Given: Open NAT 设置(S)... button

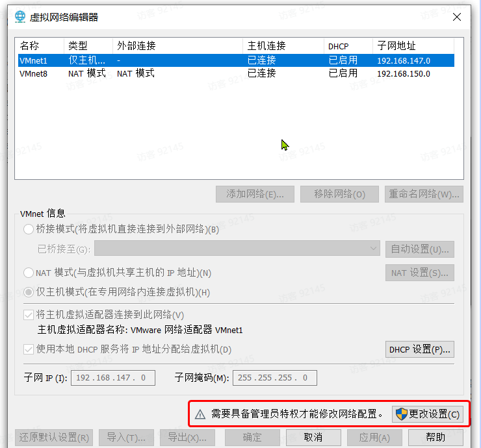Looking at the screenshot, I should click(x=420, y=273).
